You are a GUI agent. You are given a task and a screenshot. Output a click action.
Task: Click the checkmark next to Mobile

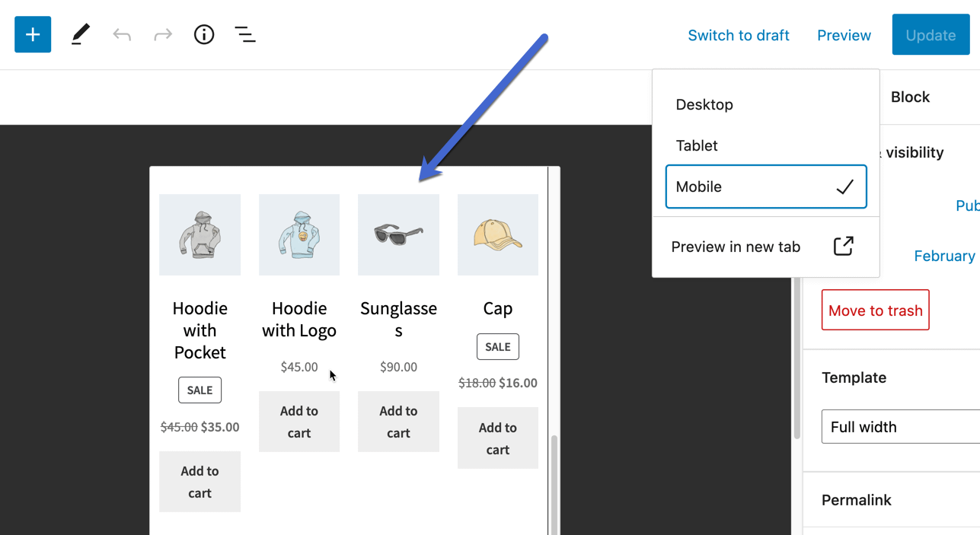pyautogui.click(x=844, y=186)
